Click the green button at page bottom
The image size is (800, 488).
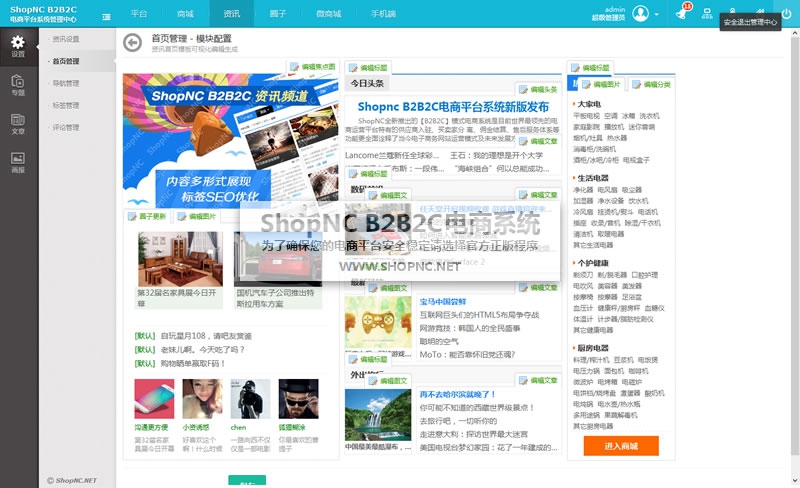click(247, 481)
